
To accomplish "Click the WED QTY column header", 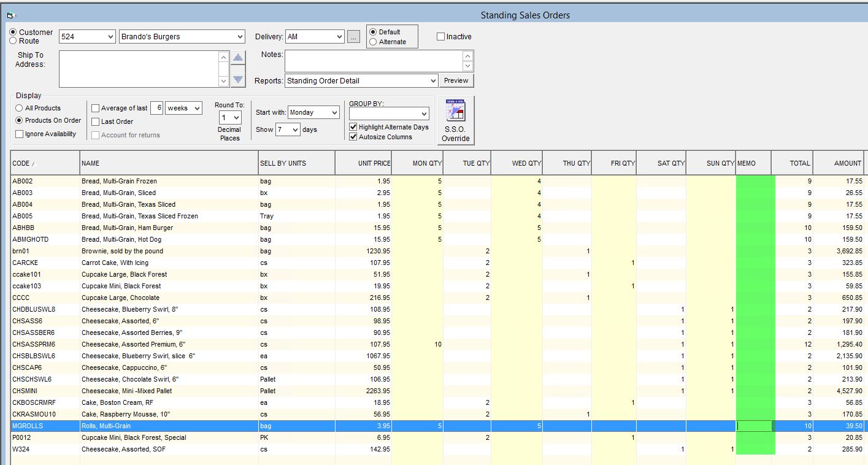I will pos(517,163).
